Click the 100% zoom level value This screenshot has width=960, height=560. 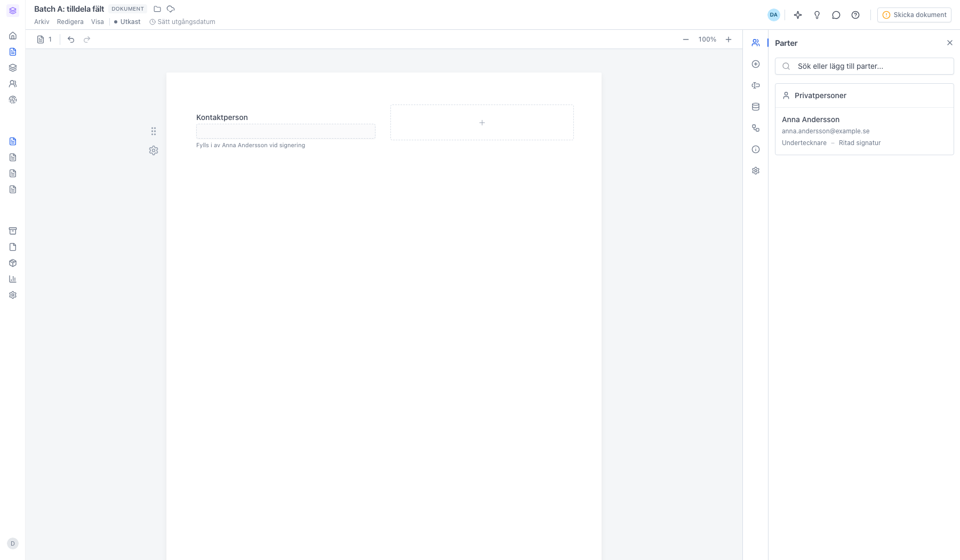pyautogui.click(x=707, y=39)
